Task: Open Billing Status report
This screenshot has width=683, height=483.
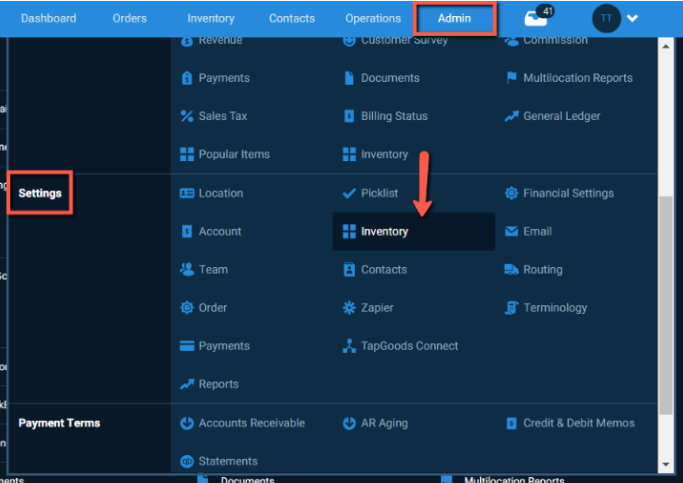Action: click(394, 116)
